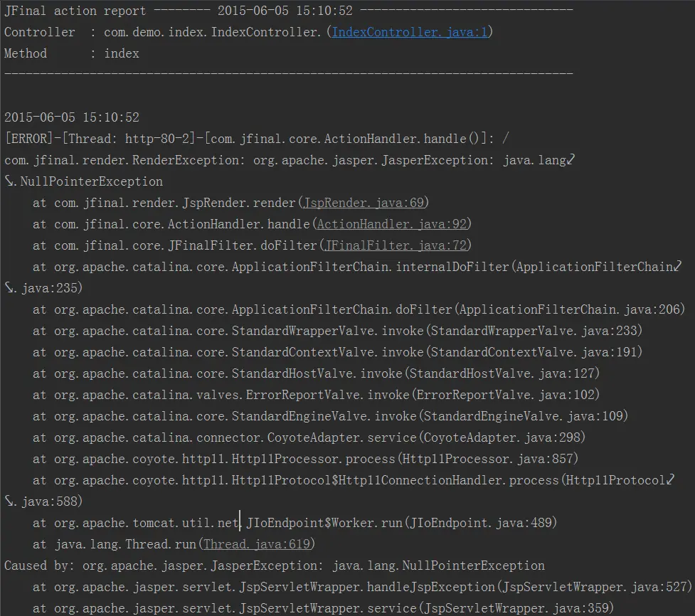Follow the ActionHandler.java:92 link
This screenshot has width=695, height=616.
tap(392, 224)
